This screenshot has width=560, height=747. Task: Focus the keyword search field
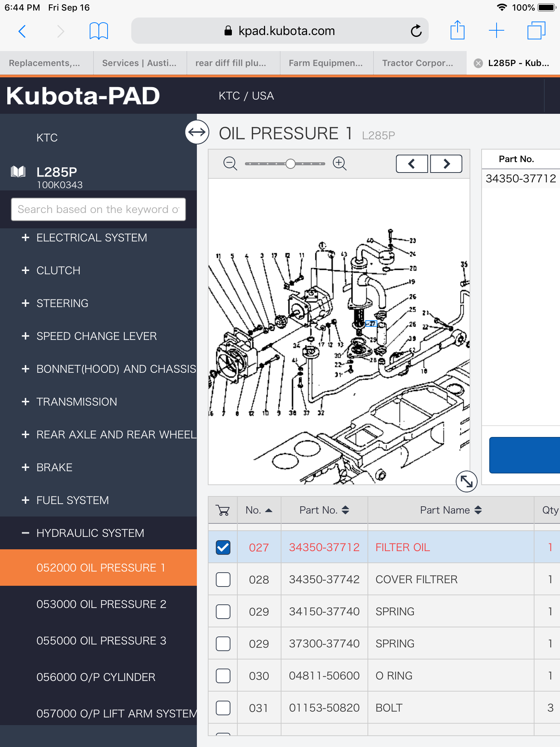98,209
